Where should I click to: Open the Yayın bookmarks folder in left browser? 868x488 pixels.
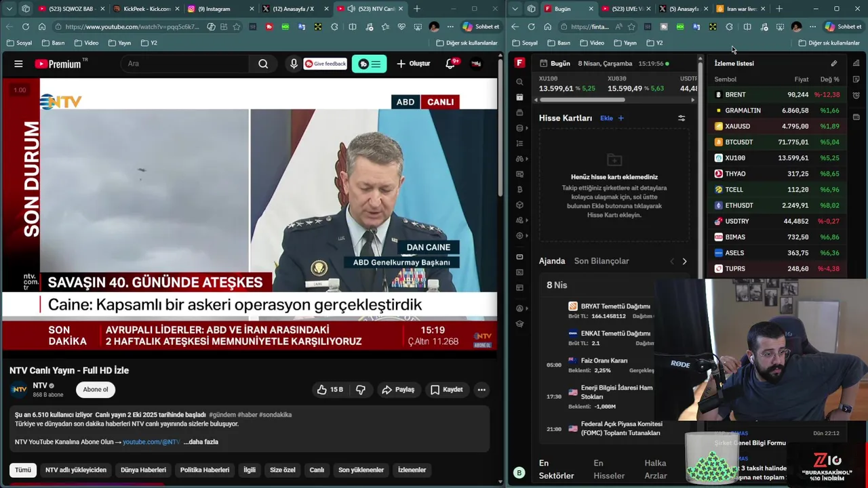point(120,43)
